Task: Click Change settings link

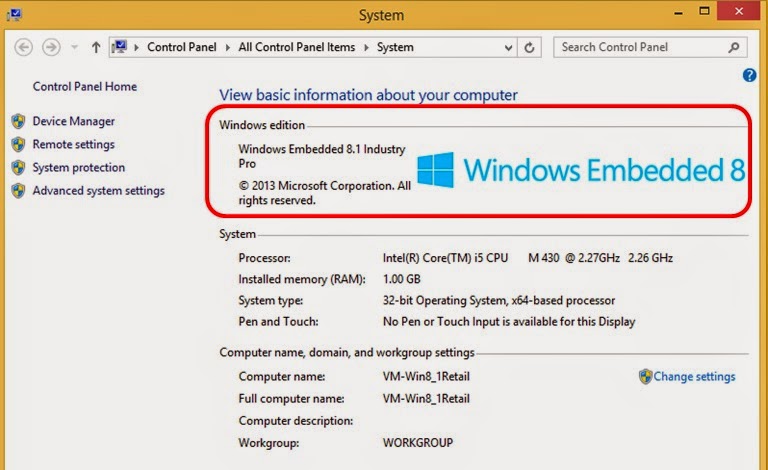Action: (x=695, y=376)
